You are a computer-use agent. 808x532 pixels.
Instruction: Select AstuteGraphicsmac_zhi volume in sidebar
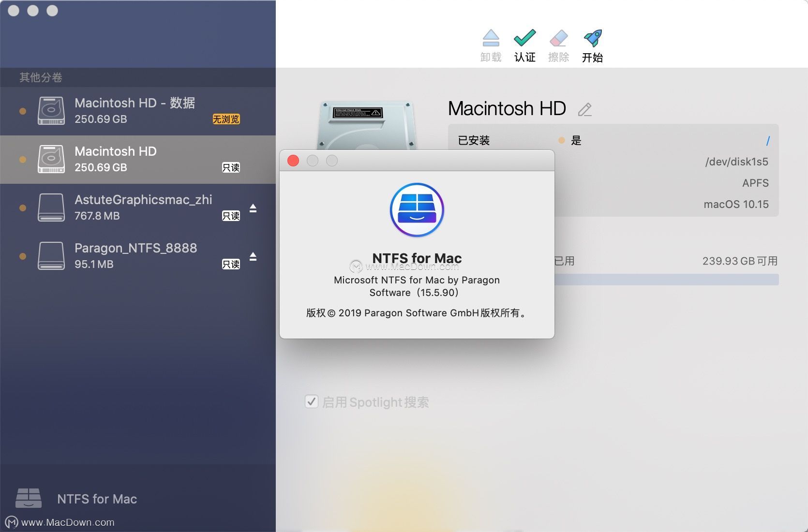coord(138,208)
